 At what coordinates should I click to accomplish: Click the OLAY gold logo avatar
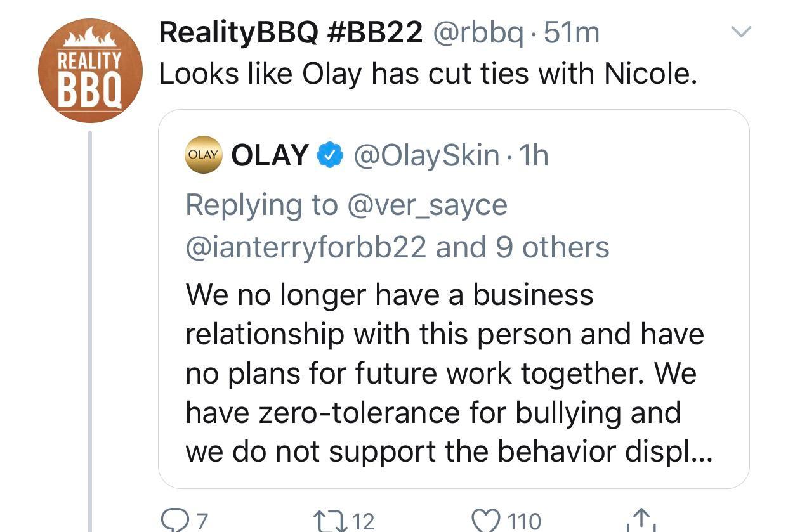203,155
